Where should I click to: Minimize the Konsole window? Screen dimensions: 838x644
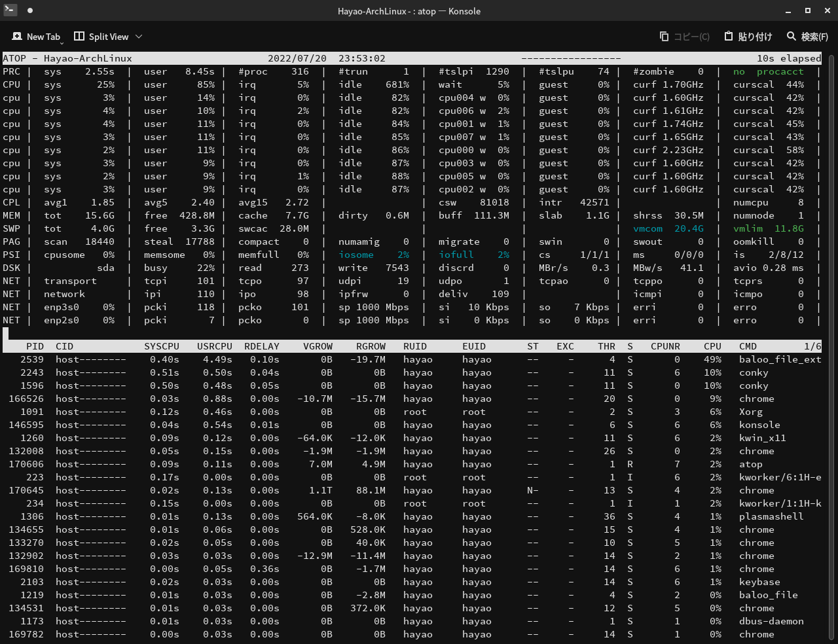[x=787, y=10]
